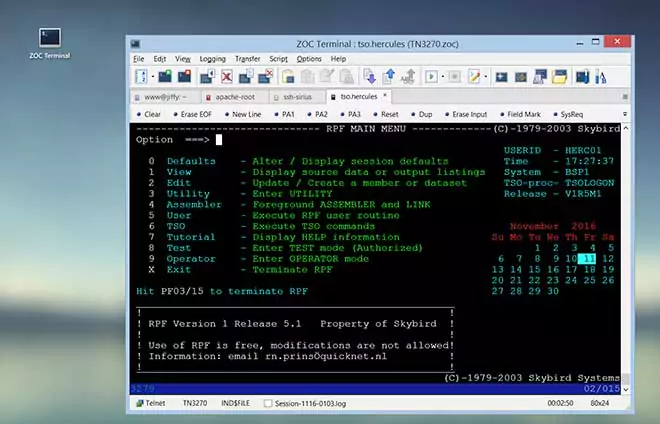The height and width of the screenshot is (424, 660).
Task: Close the tso.hercules tab
Action: click(x=384, y=96)
